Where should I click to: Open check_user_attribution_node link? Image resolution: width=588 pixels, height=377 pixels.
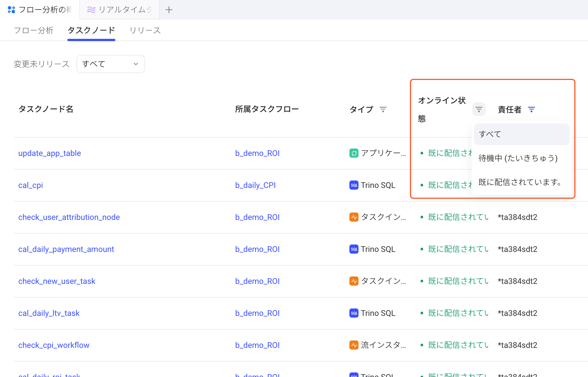click(x=69, y=217)
